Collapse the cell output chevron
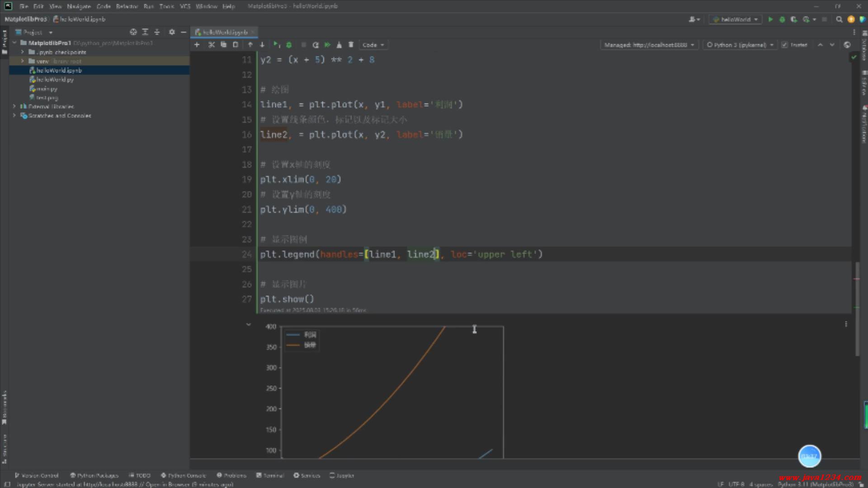This screenshot has width=868, height=488. [248, 324]
